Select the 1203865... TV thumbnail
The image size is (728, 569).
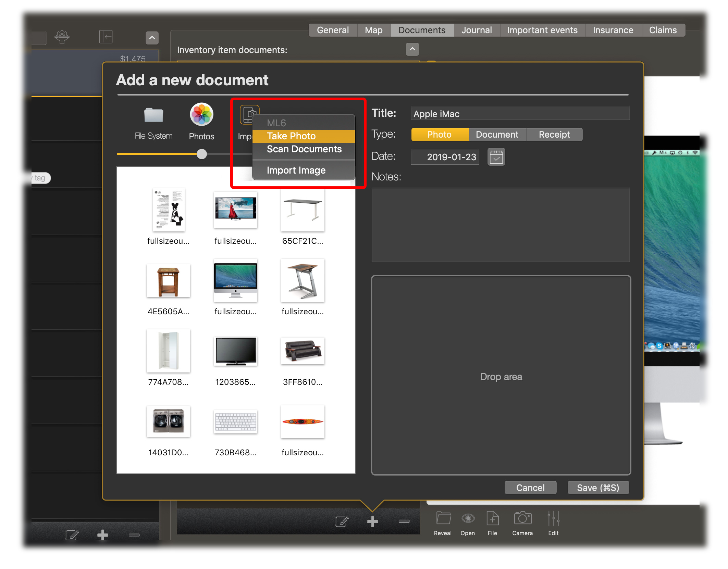[x=235, y=351]
